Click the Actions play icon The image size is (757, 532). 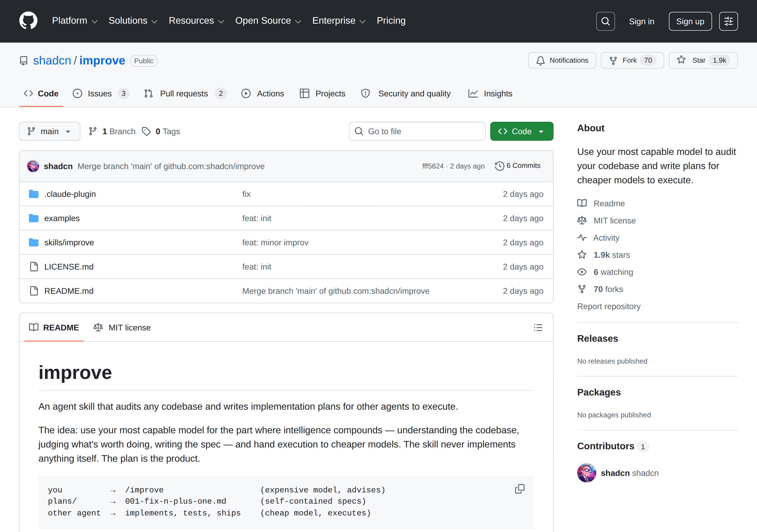click(246, 94)
